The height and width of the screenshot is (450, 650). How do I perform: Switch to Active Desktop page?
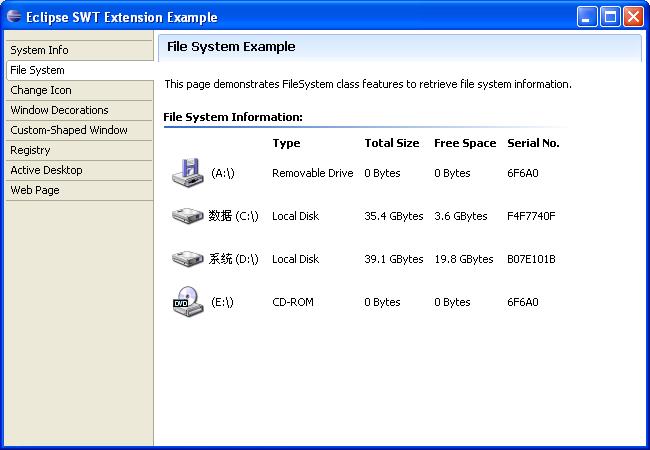coord(80,170)
